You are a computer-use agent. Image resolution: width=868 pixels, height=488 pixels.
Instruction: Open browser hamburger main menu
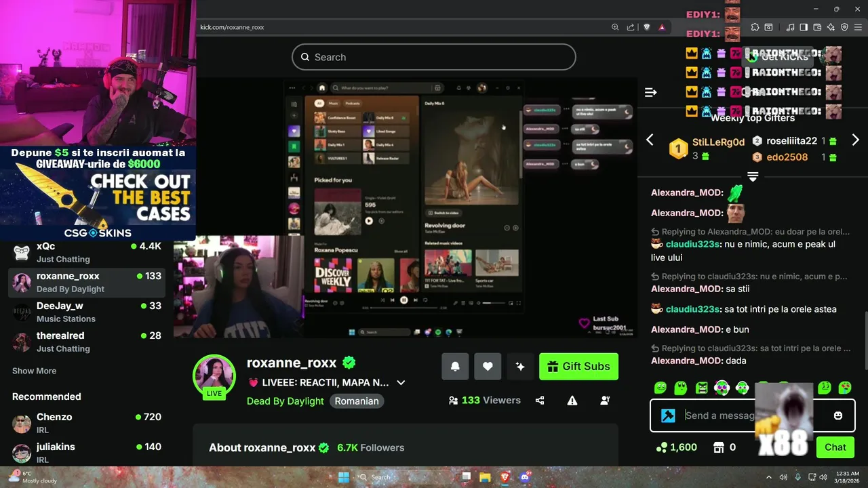pyautogui.click(x=858, y=27)
